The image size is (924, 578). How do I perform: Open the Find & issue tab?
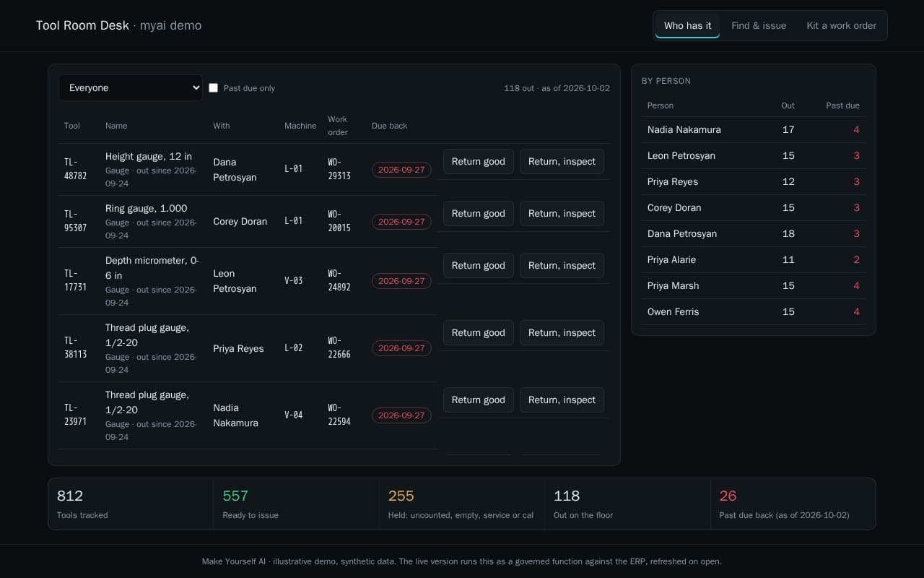coord(759,25)
